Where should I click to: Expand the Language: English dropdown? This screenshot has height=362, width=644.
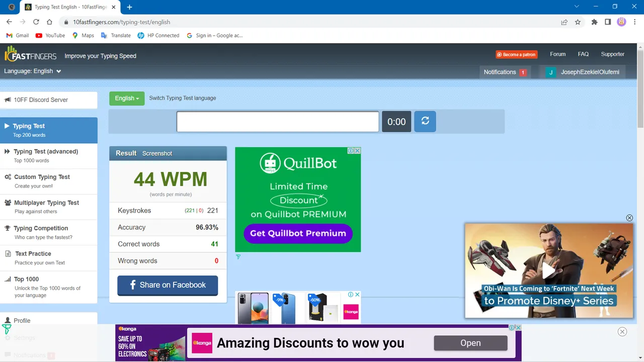tap(33, 71)
